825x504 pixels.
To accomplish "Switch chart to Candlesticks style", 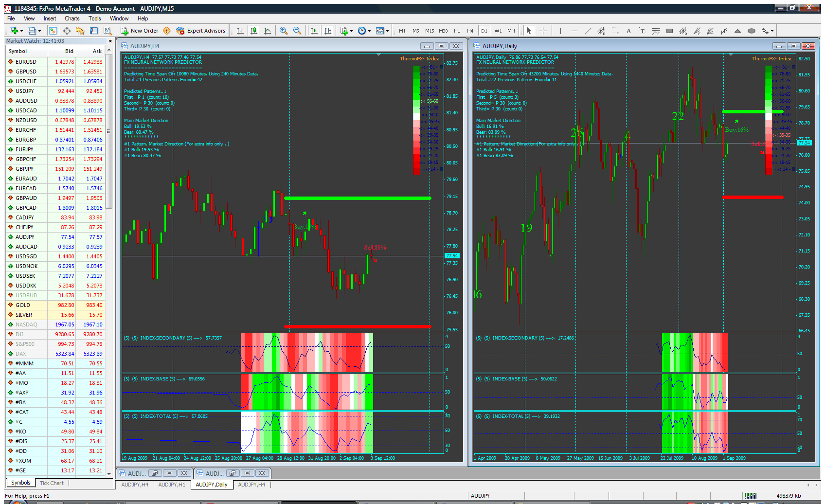I will [254, 31].
